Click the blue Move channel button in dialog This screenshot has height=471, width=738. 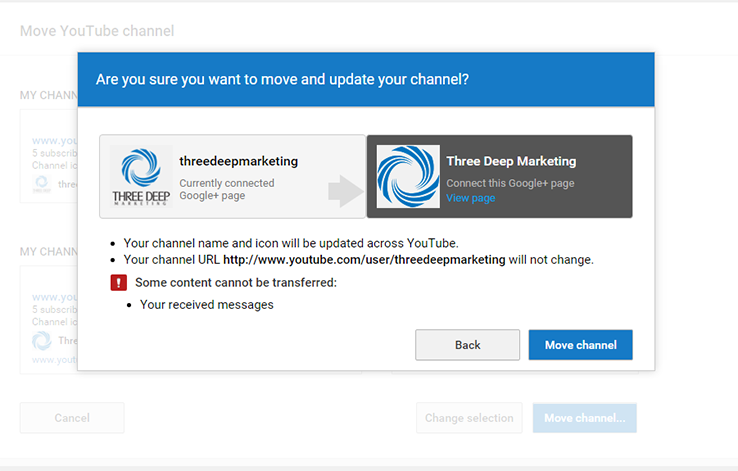[580, 345]
